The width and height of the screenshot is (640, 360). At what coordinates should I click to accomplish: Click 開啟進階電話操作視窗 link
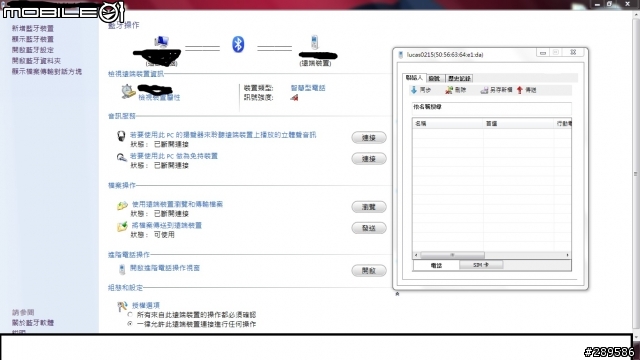pos(165,268)
